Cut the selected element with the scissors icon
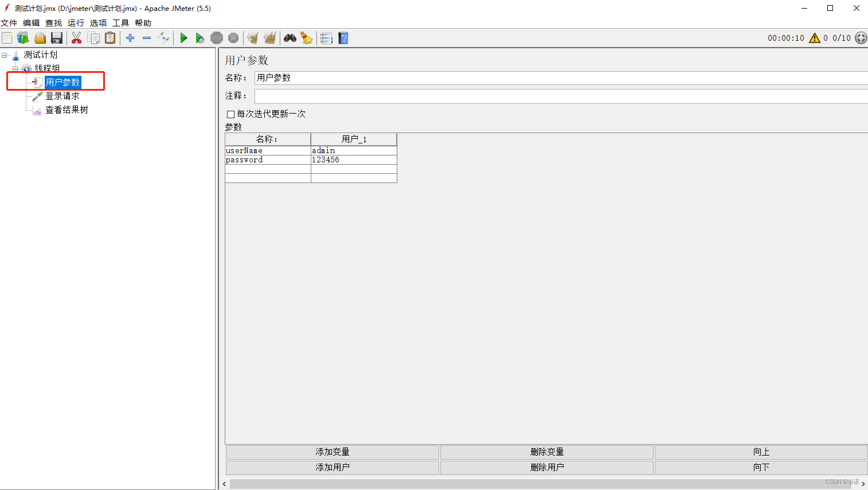The image size is (868, 490). point(76,38)
